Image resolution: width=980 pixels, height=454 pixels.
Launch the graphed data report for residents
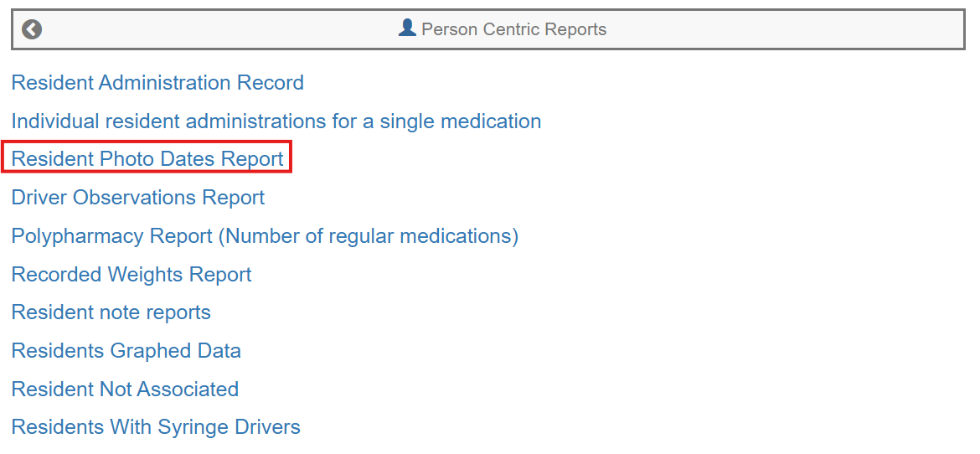click(126, 351)
